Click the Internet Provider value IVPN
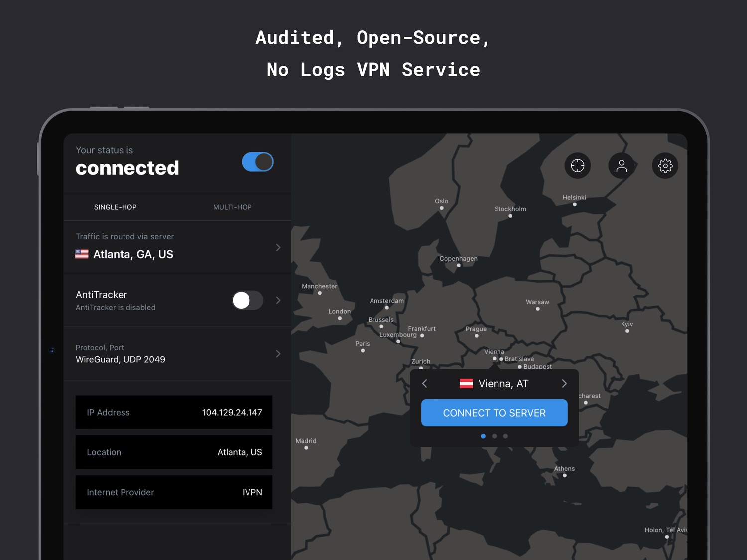747x560 pixels. 252,492
